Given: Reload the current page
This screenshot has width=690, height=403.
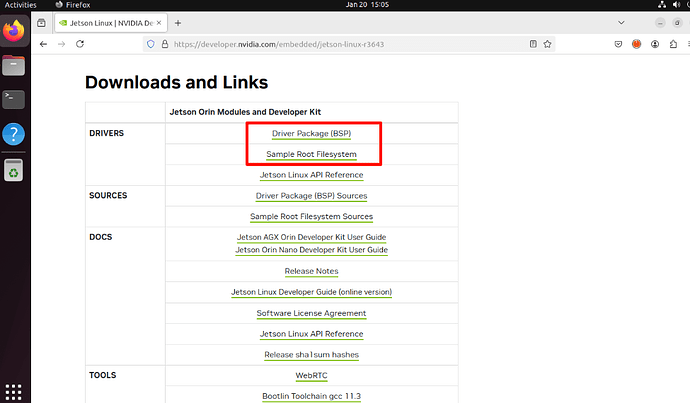Looking at the screenshot, I should [80, 44].
